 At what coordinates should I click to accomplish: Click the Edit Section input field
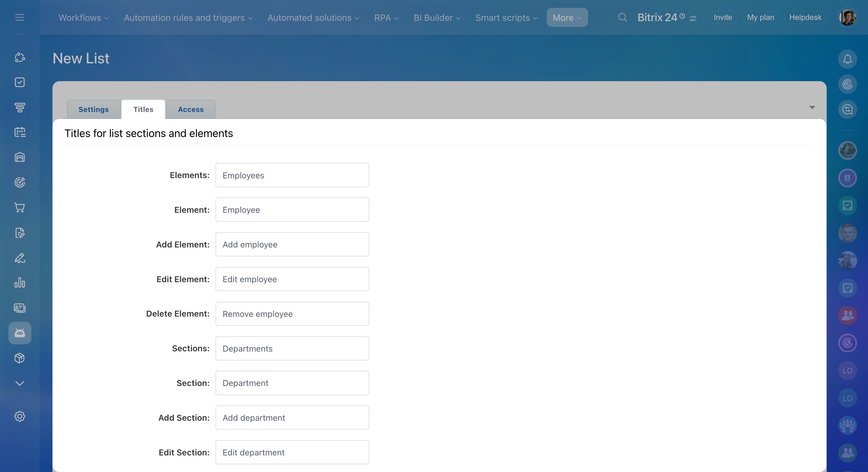click(292, 452)
